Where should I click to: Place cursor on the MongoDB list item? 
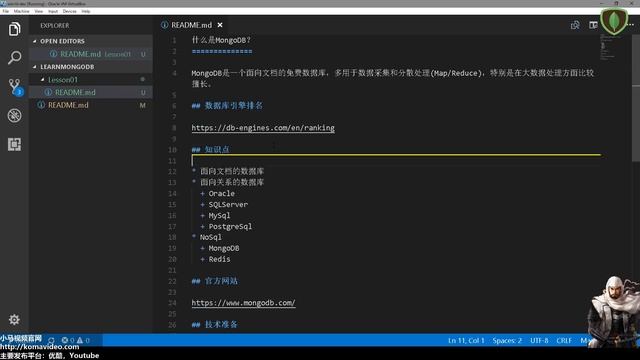point(224,248)
